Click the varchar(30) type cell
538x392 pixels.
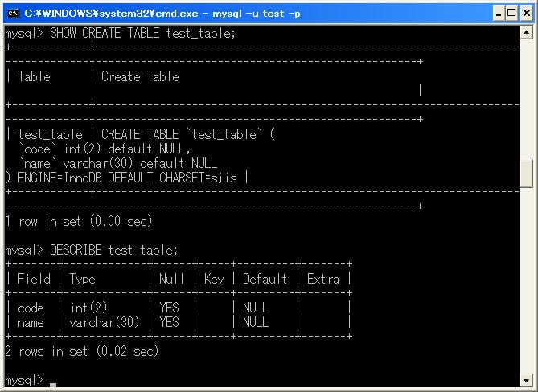coord(105,322)
